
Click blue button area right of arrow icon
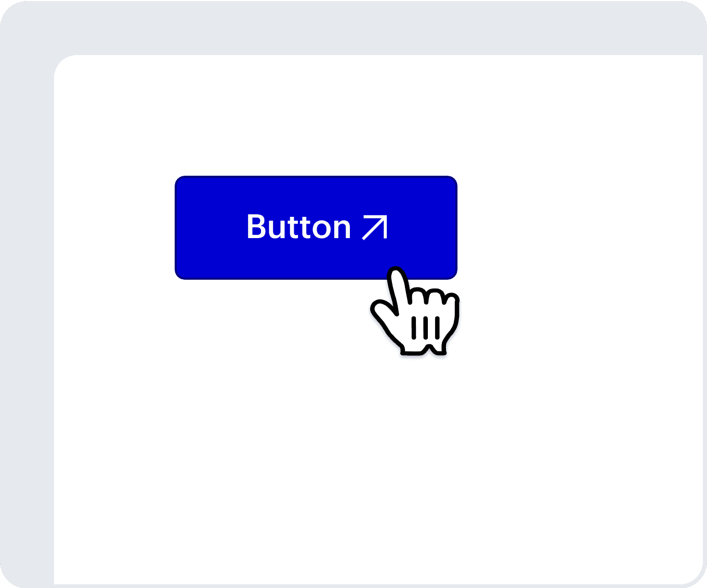[x=423, y=228]
